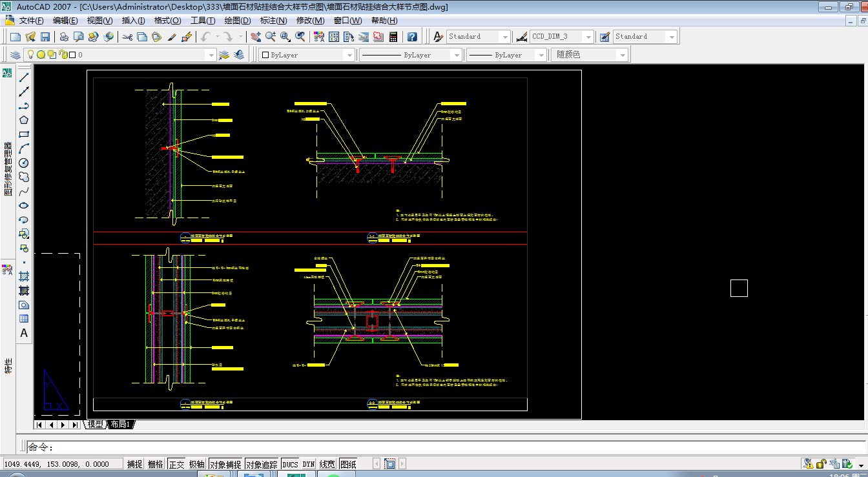Select the Spline tool

24,191
